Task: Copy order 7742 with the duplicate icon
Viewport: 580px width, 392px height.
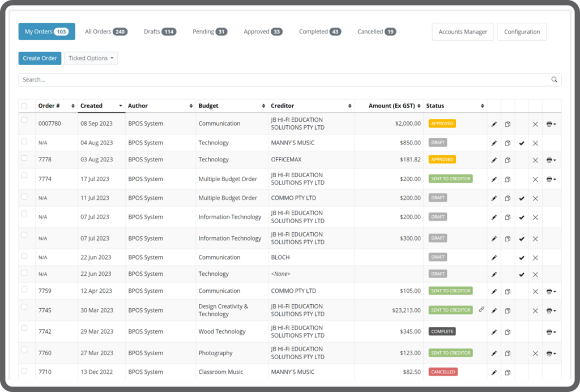Action: click(x=507, y=332)
